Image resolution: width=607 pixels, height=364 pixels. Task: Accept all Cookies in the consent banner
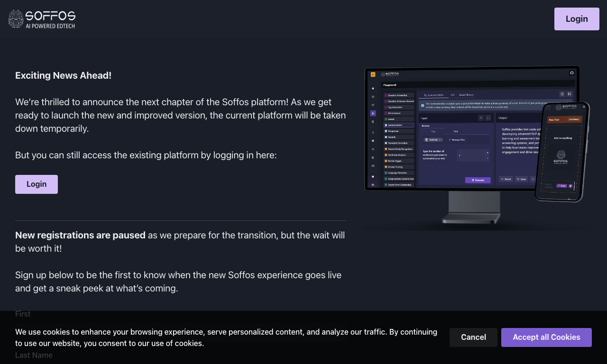(x=546, y=337)
